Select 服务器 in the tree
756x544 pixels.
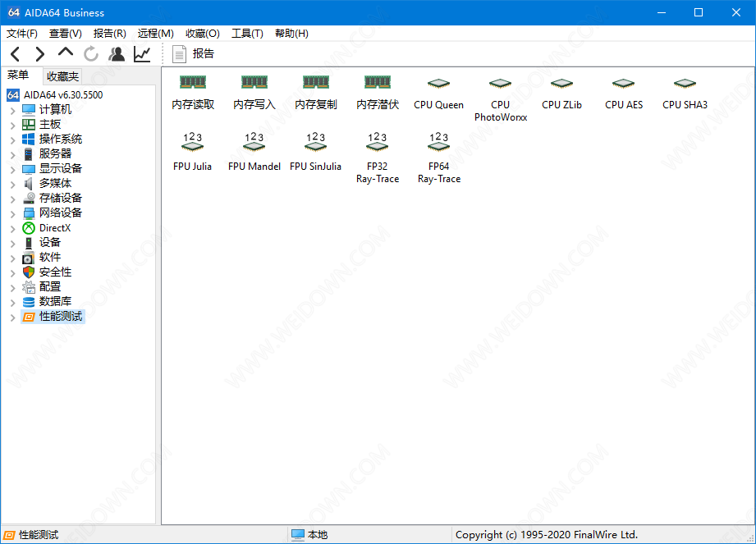(x=47, y=154)
